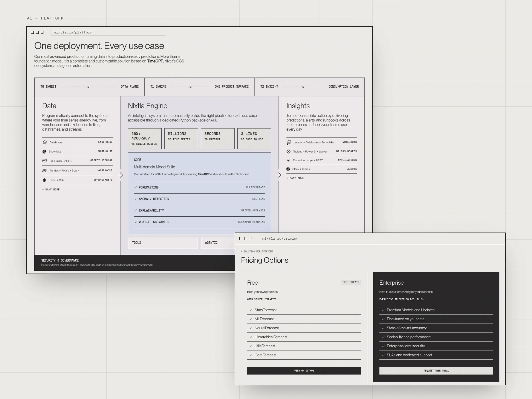
Task: Click the checkmark beside StatsForecast
Action: point(251,310)
